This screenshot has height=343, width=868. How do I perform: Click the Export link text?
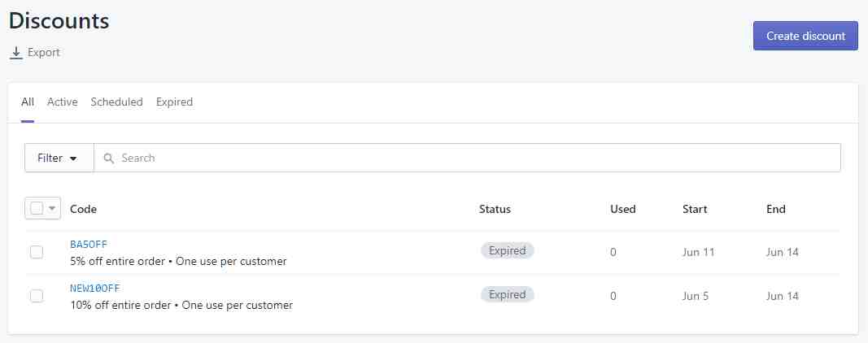tap(44, 53)
